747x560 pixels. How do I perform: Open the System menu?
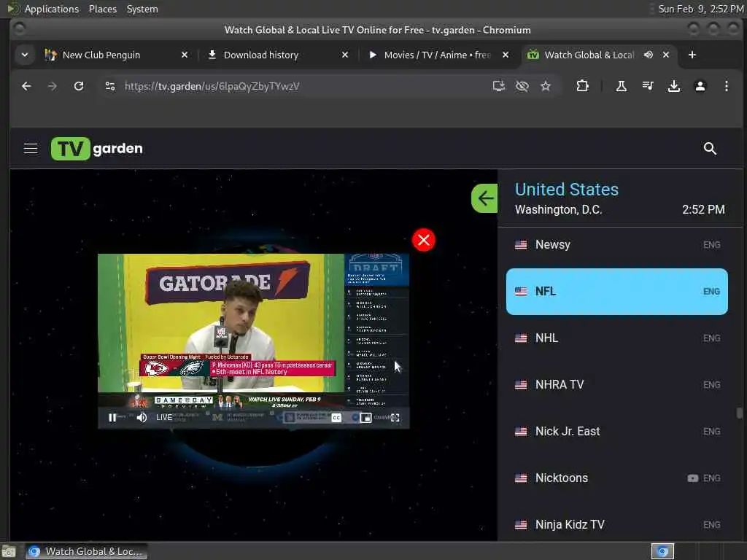(x=142, y=9)
